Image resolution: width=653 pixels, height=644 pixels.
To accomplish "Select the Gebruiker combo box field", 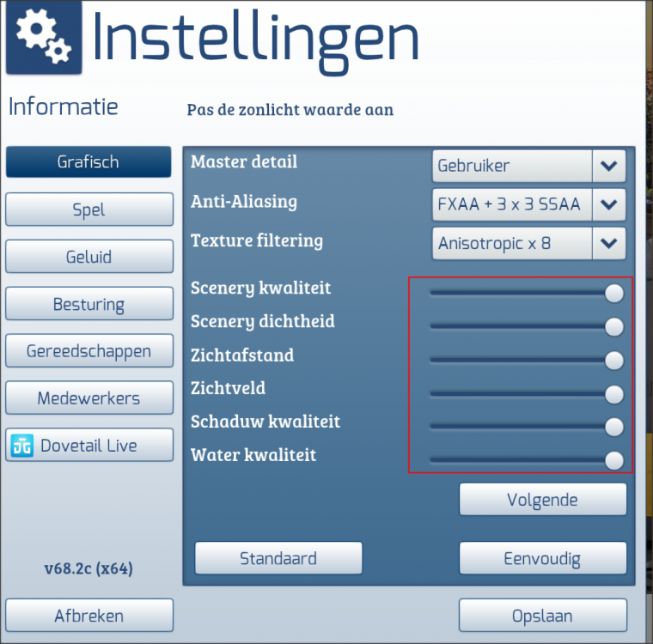I will tap(512, 166).
